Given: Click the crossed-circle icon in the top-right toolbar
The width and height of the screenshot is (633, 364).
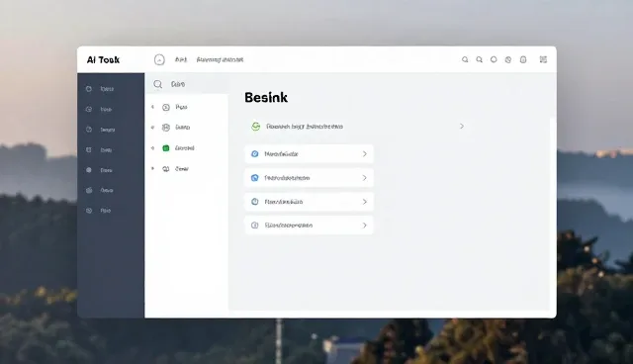Looking at the screenshot, I should tap(508, 59).
